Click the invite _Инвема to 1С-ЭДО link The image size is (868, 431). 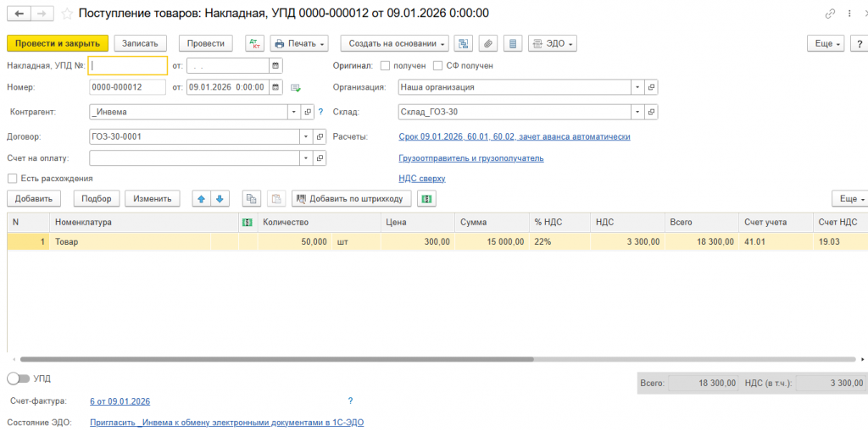tap(227, 423)
